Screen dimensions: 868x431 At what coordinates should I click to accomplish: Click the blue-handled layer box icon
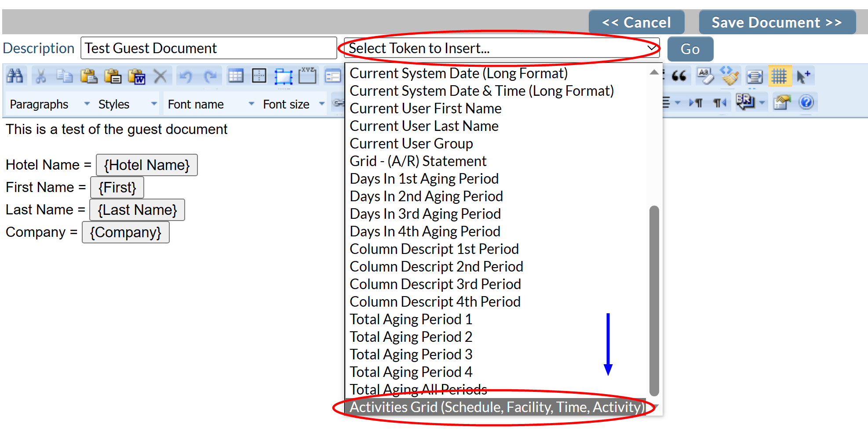283,76
